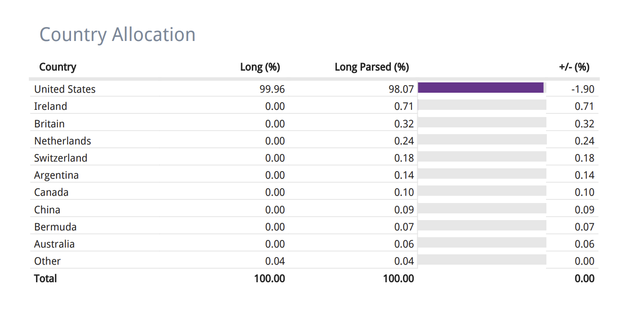Click the Total row label
Screen dimensions: 644x316
pos(45,279)
